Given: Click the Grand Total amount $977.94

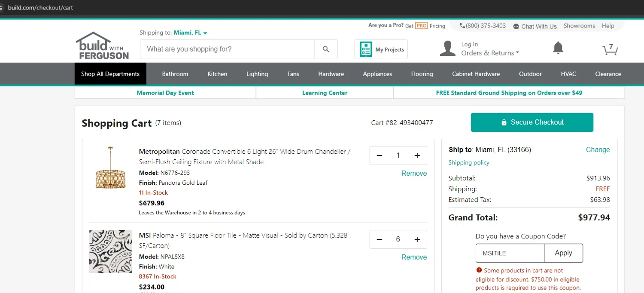Looking at the screenshot, I should tap(594, 217).
